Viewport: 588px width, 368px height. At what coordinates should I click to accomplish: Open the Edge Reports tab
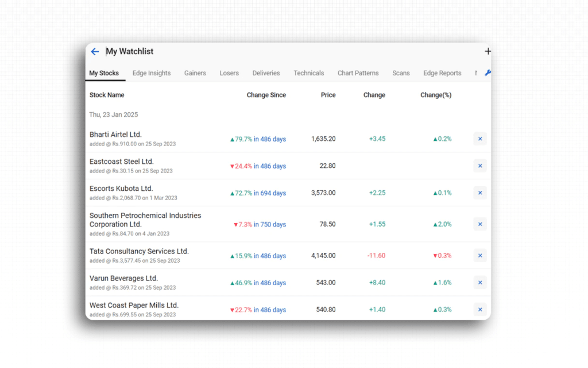[x=442, y=73]
